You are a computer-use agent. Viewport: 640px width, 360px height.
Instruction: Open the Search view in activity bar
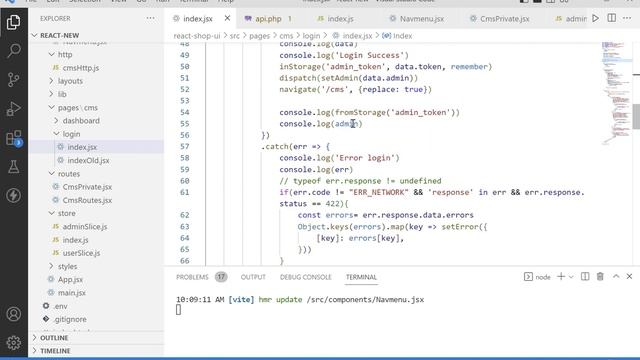(13, 51)
